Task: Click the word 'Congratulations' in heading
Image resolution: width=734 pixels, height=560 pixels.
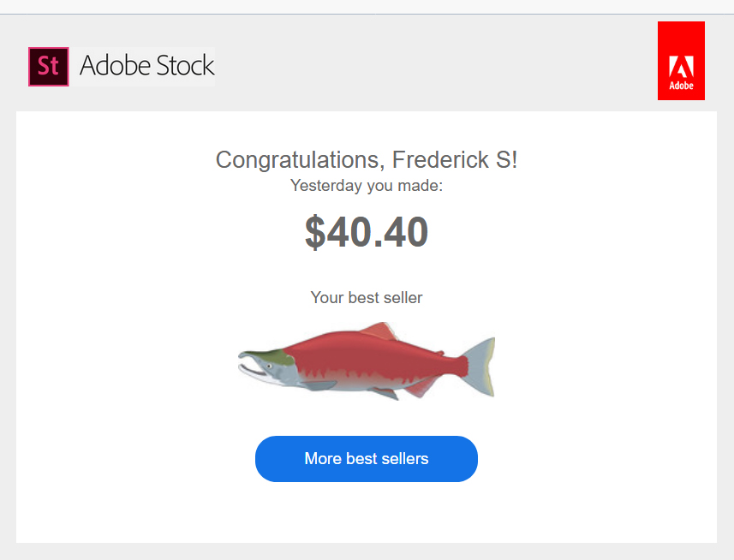Action: coord(300,160)
